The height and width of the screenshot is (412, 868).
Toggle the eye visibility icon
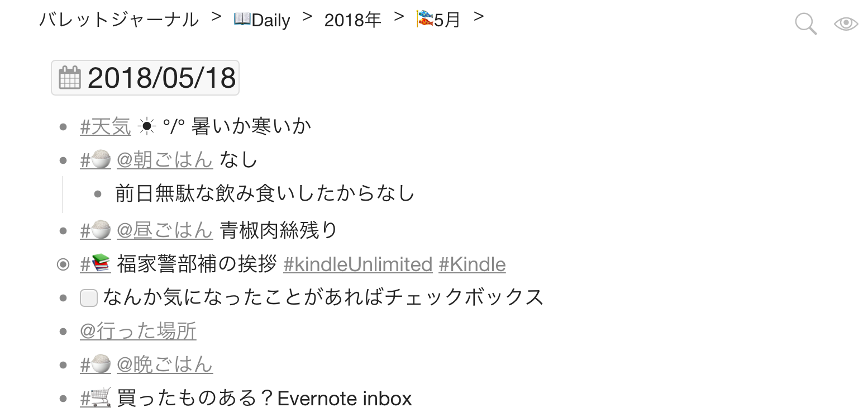(x=846, y=23)
